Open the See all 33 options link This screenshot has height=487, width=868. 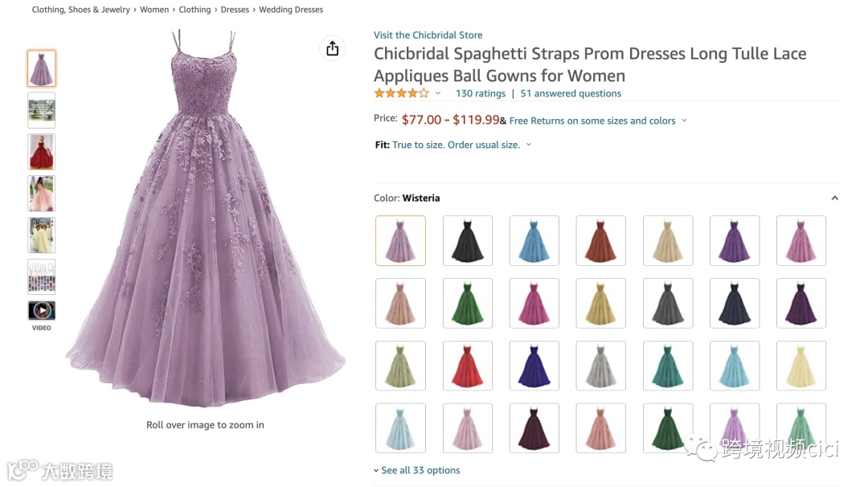420,471
